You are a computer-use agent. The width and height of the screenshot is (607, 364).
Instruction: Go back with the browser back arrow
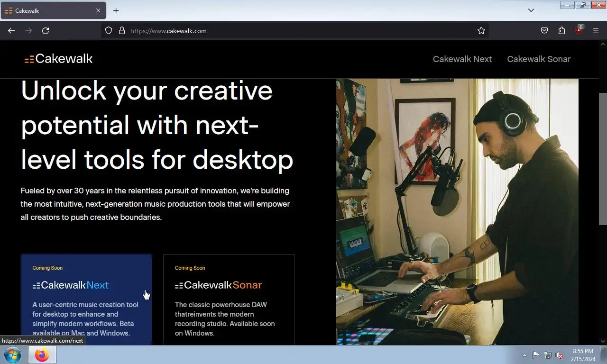coord(11,31)
